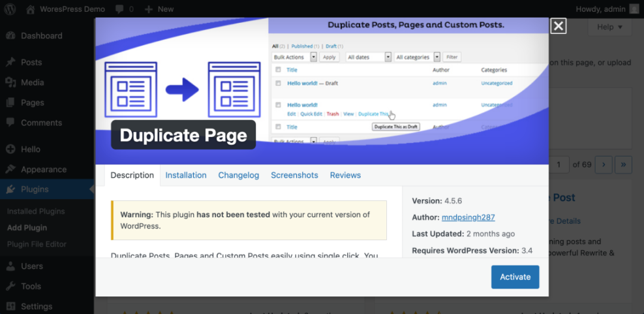The image size is (644, 314).
Task: Open Dashboard menu item
Action: tap(42, 36)
